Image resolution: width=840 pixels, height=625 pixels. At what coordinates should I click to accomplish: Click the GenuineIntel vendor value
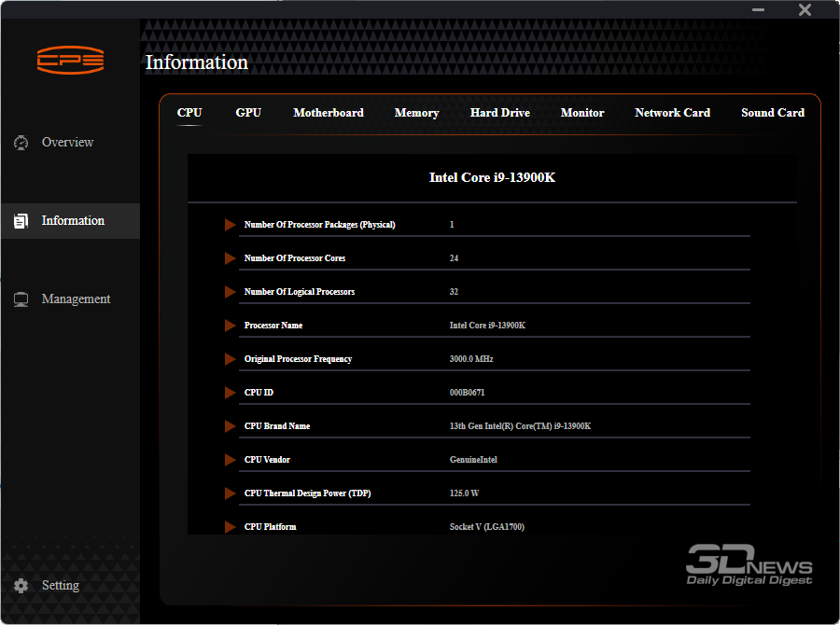pos(473,460)
